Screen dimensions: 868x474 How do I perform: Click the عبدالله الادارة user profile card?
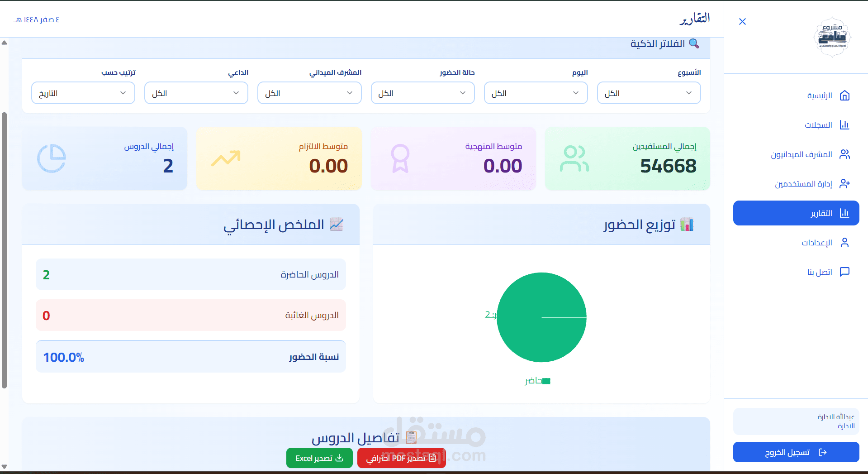(x=796, y=421)
